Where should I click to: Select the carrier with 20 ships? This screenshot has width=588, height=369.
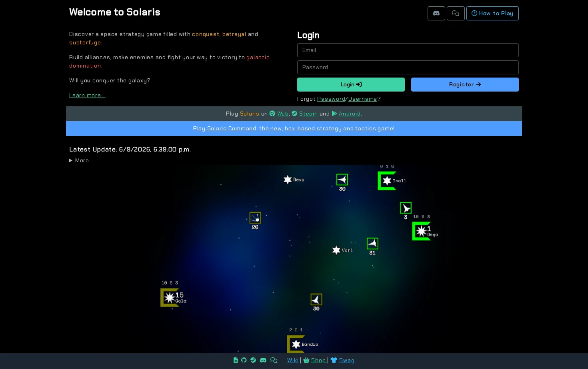255,218
